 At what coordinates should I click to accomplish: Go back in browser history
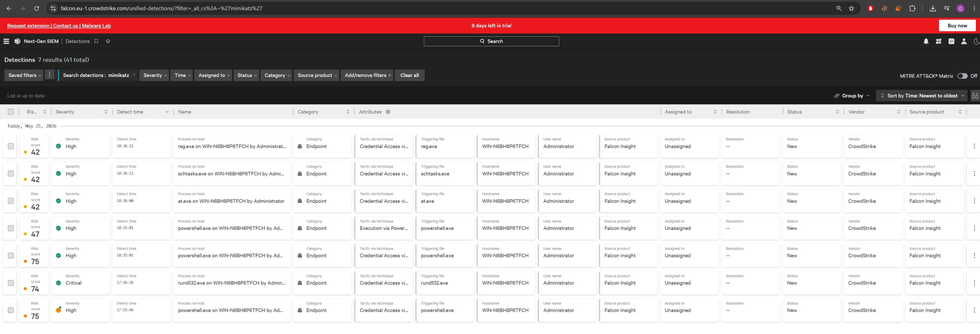click(x=9, y=8)
